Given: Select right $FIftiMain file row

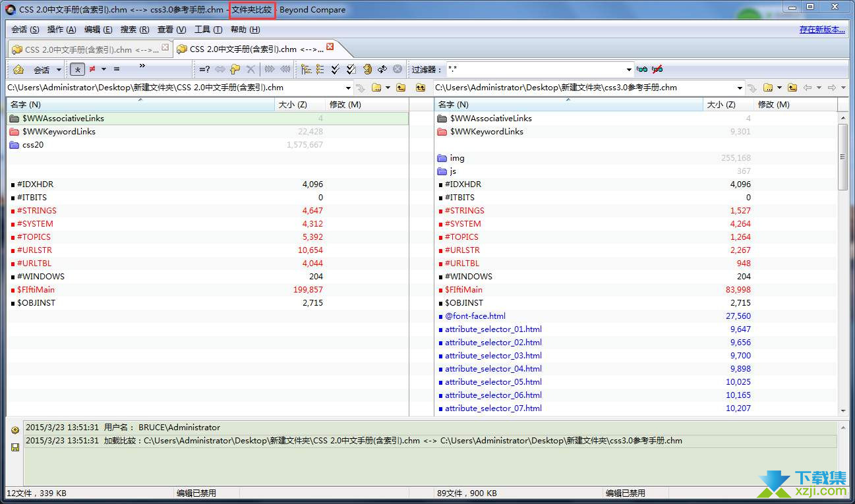Looking at the screenshot, I should point(636,290).
